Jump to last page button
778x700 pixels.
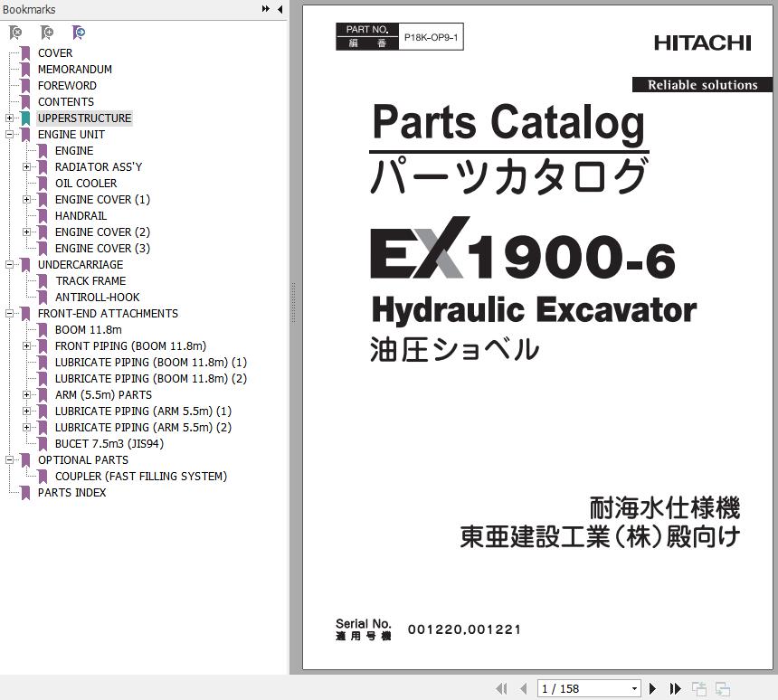[x=675, y=688]
